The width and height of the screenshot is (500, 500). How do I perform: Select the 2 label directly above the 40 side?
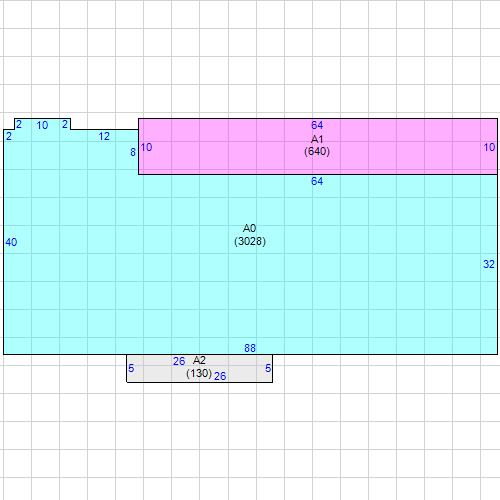pos(9,136)
